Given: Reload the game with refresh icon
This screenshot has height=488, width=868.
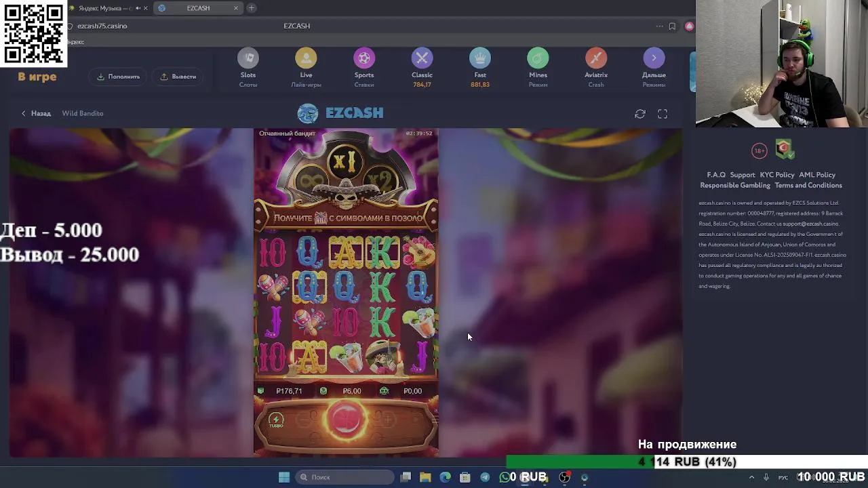Looking at the screenshot, I should coord(640,114).
